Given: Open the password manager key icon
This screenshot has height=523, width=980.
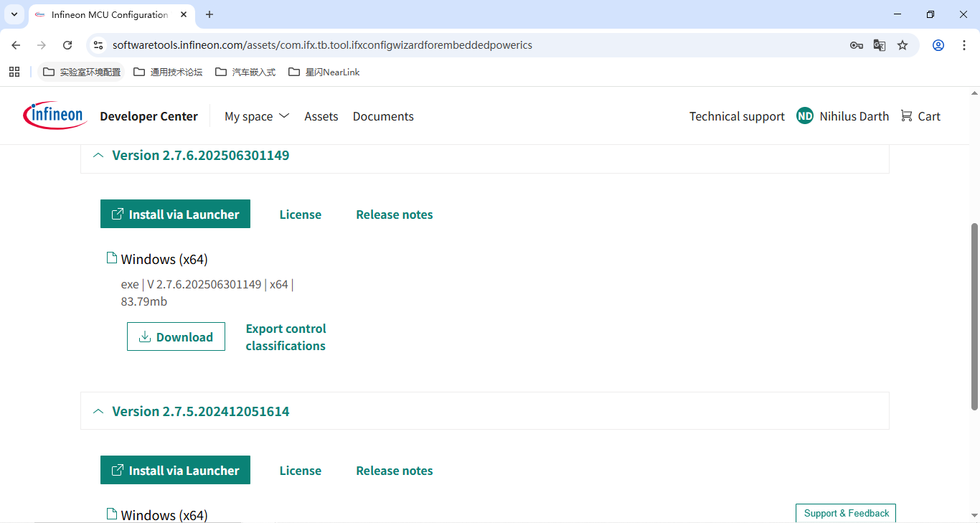Looking at the screenshot, I should (x=856, y=45).
